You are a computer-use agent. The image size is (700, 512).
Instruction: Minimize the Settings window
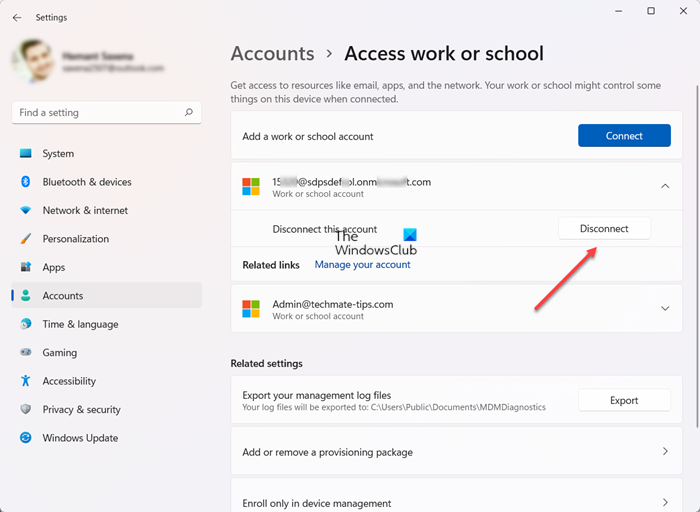click(618, 11)
